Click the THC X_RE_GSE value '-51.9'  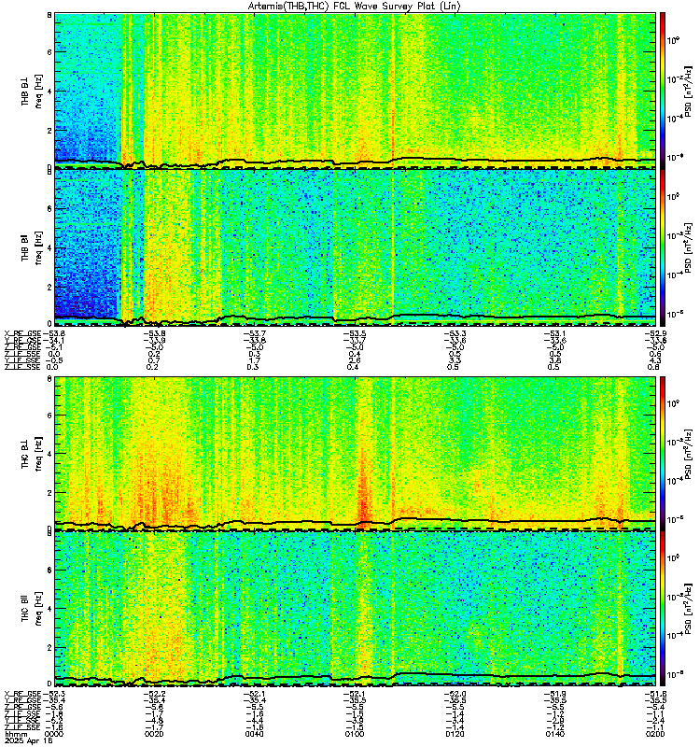pos(555,694)
